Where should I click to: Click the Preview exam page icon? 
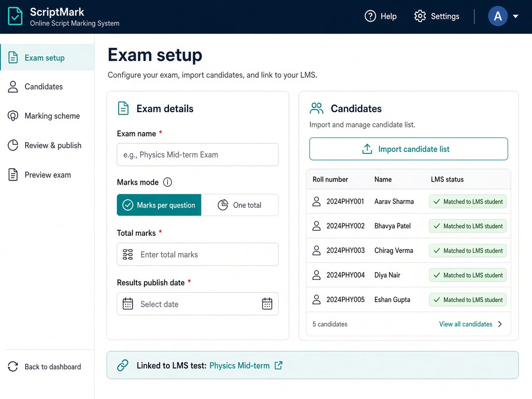[x=13, y=175]
